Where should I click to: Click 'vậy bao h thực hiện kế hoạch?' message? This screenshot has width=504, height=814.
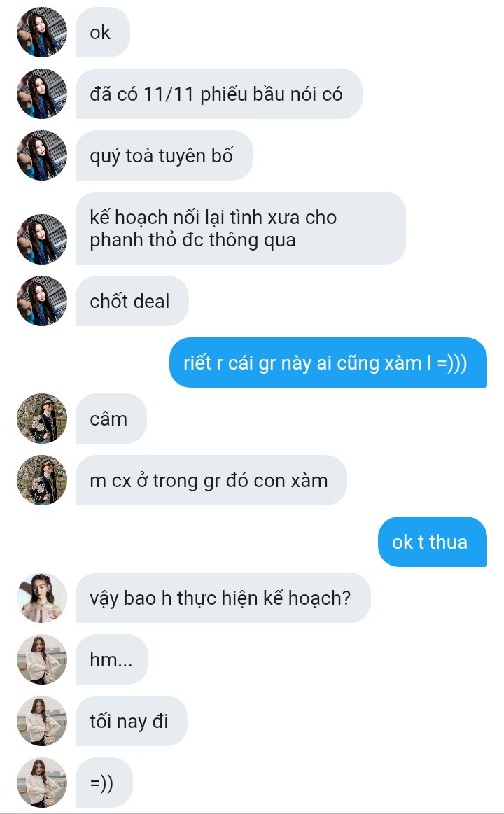coord(223,598)
